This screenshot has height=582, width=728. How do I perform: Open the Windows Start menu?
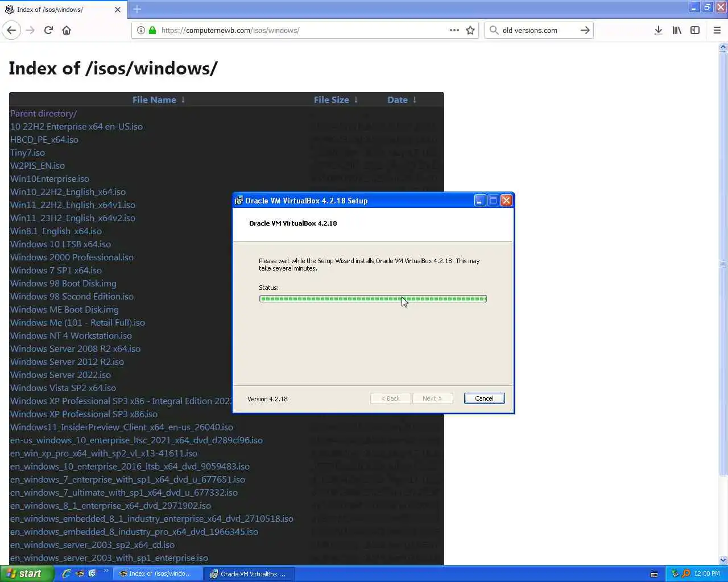27,573
